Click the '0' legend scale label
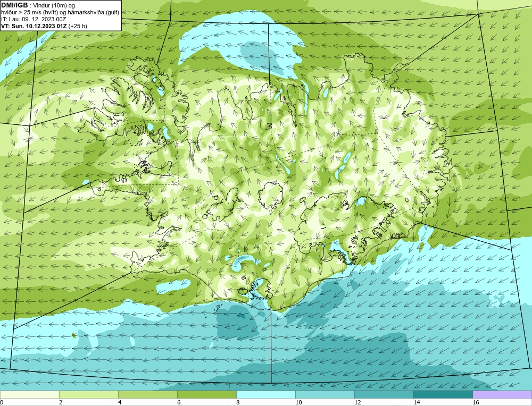Screen dimensions: 532x406 point(2,402)
